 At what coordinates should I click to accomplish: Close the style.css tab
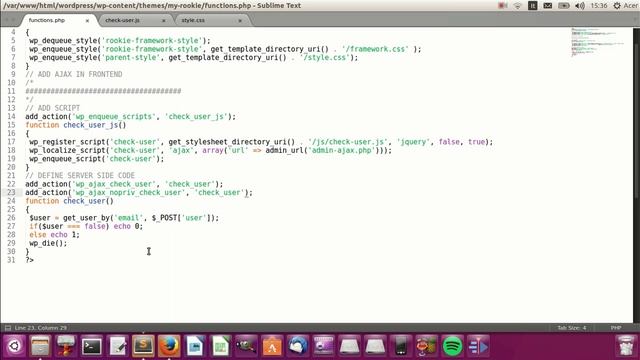point(240,20)
